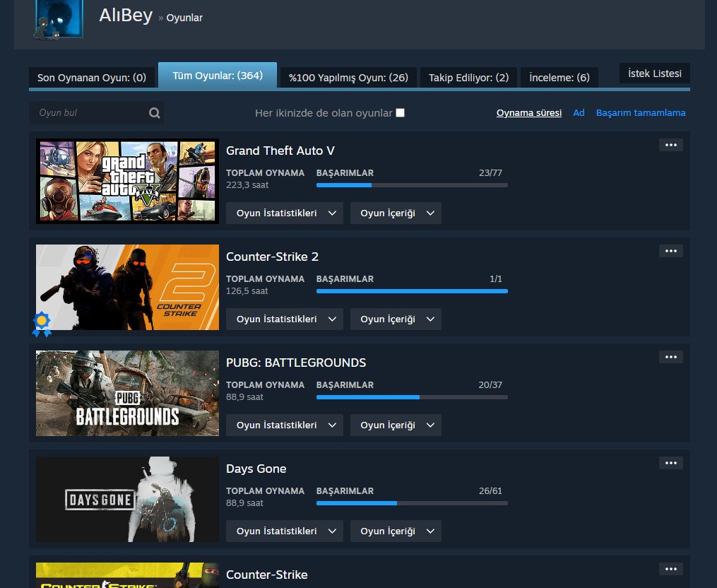The width and height of the screenshot is (717, 588).
Task: Click the 20/37 achievements count
Action: click(490, 385)
